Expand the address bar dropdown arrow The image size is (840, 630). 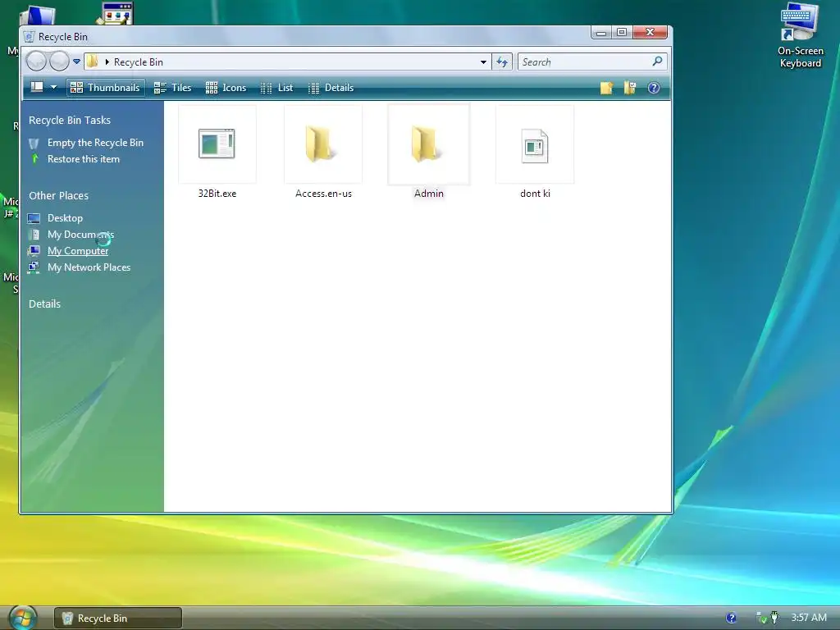point(483,62)
